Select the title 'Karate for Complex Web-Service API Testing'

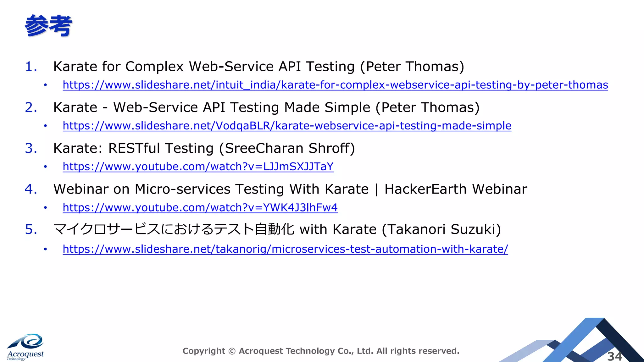[x=258, y=67]
